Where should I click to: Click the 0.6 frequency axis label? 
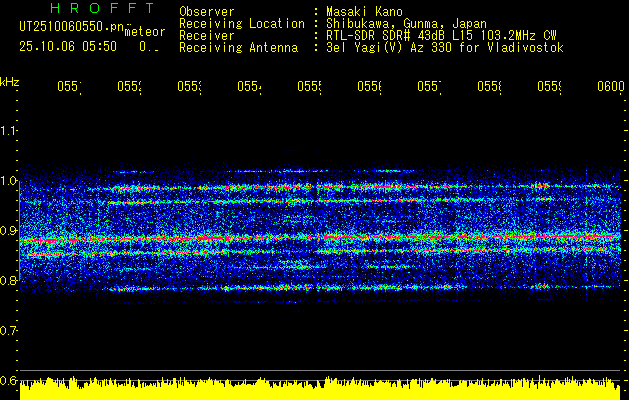8,381
